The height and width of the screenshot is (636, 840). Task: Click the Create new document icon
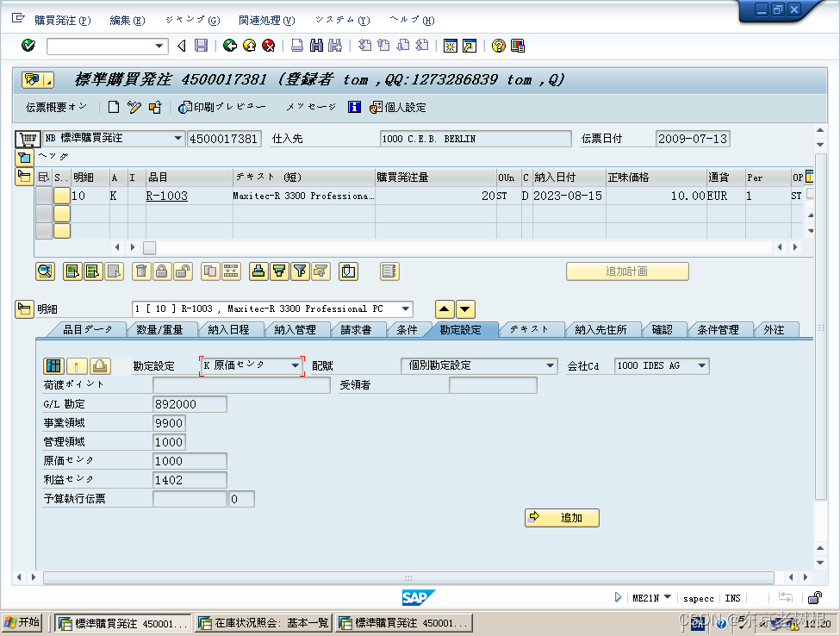(x=113, y=107)
